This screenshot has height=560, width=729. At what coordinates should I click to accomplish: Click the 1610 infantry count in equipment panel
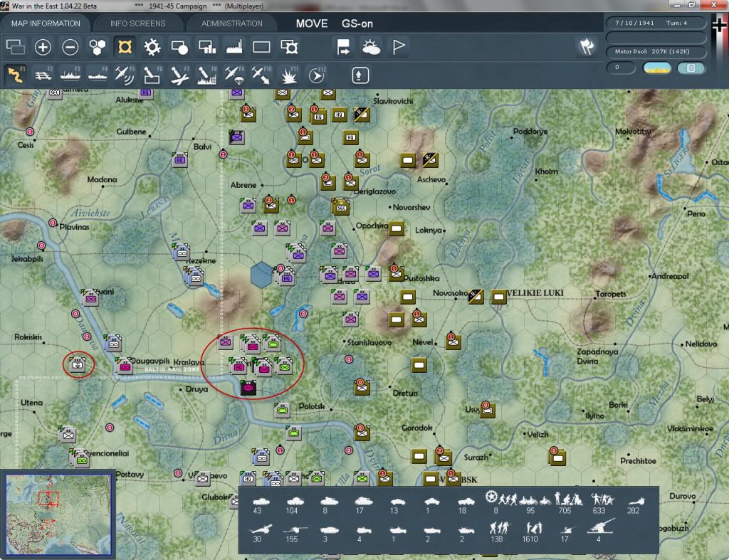(530, 539)
